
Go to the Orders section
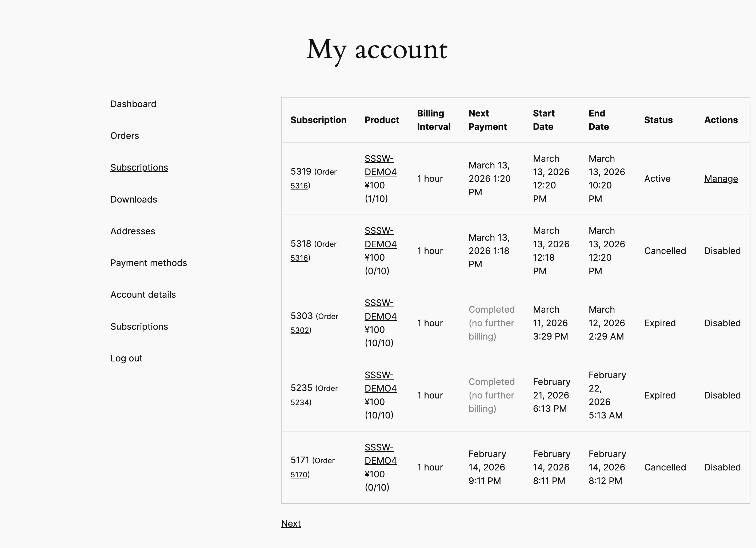[x=124, y=136]
